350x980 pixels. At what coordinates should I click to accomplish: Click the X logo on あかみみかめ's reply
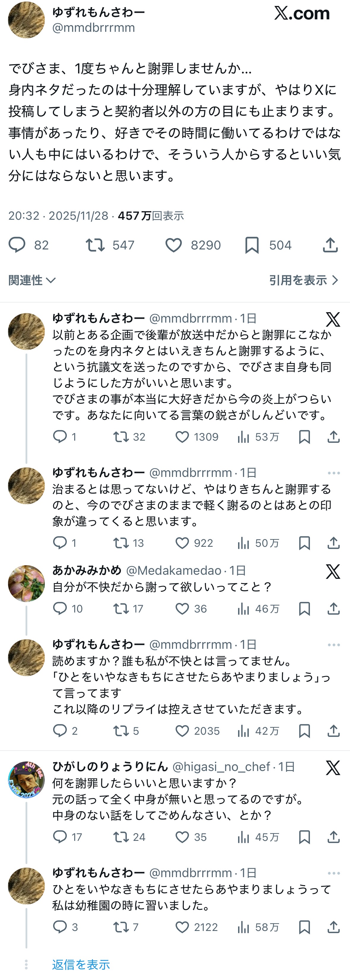[x=333, y=571]
